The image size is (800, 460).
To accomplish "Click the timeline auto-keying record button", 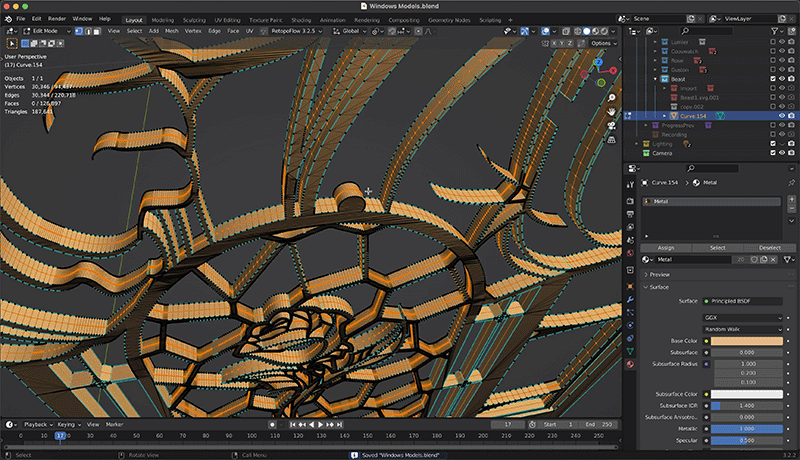I will (272, 424).
